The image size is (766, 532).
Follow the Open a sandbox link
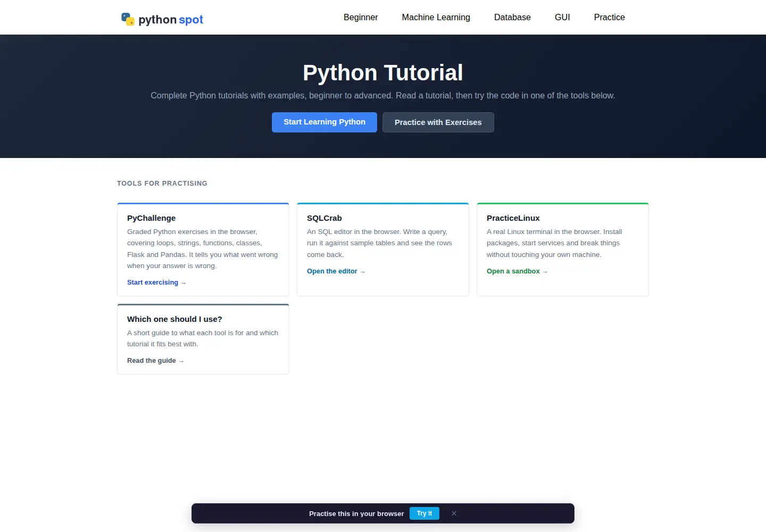(x=517, y=271)
